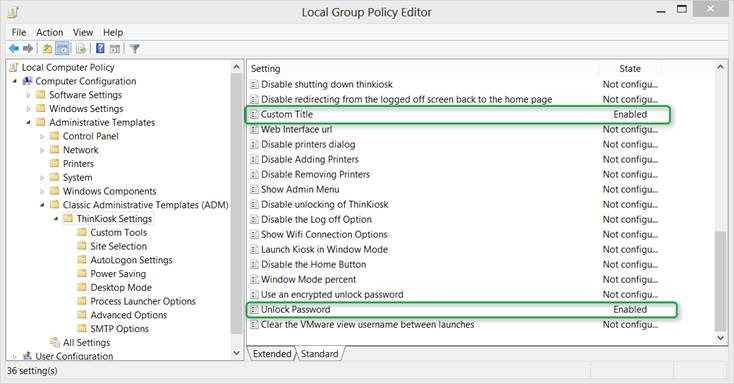The image size is (734, 384).
Task: Expand the Network folder
Action: (x=42, y=150)
